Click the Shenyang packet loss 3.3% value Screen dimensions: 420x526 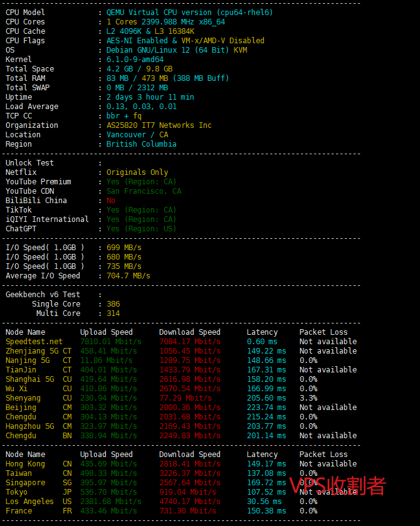[x=308, y=398]
